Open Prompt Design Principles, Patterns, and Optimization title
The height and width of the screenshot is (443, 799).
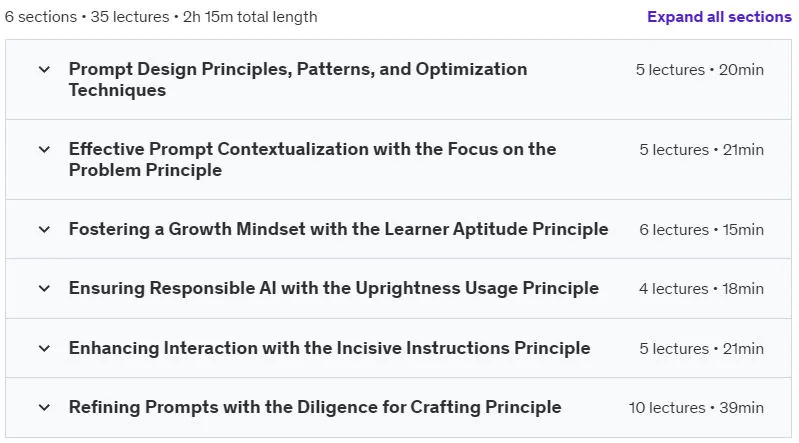point(298,80)
